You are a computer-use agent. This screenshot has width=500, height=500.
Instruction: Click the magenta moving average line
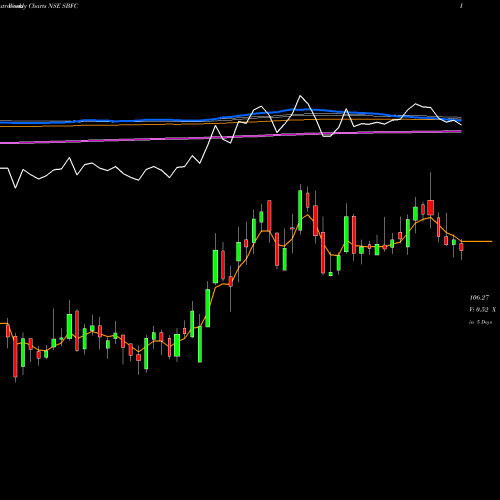[231, 137]
